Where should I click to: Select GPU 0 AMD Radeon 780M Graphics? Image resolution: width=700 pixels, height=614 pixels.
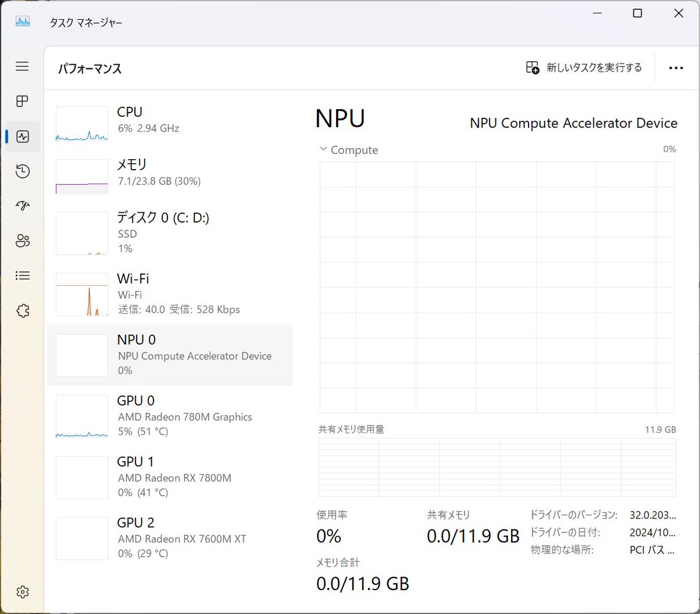coord(169,416)
